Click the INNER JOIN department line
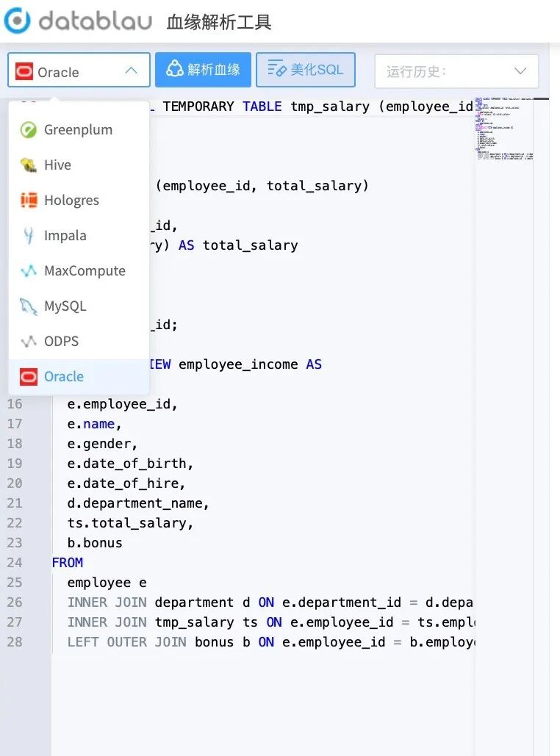The width and height of the screenshot is (560, 756). [270, 602]
